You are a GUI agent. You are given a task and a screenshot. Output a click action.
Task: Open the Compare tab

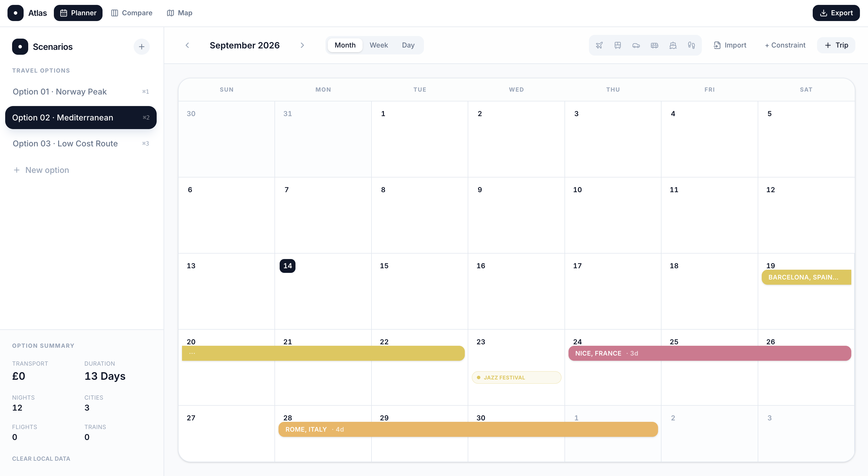[132, 13]
